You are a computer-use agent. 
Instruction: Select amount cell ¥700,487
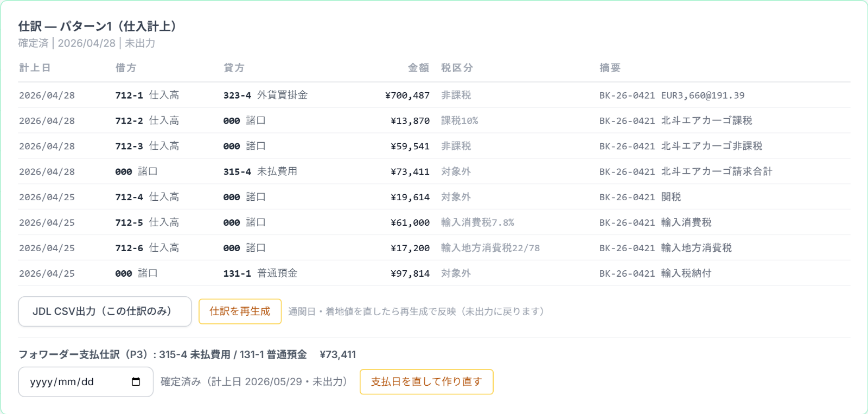tap(407, 95)
